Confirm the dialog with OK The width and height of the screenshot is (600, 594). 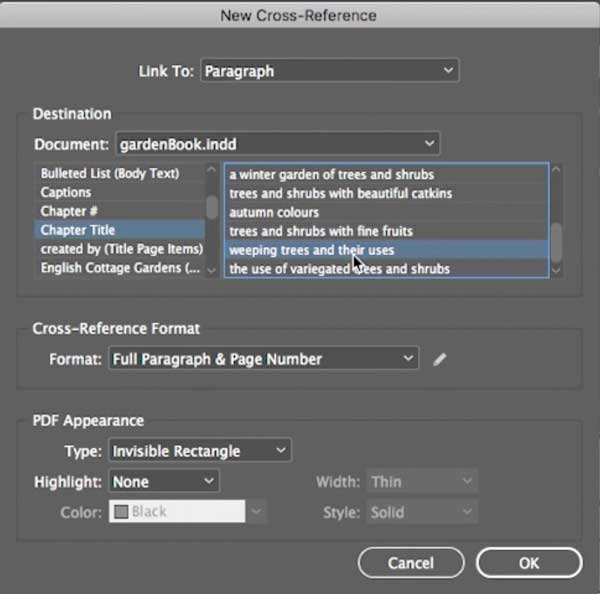pos(529,563)
